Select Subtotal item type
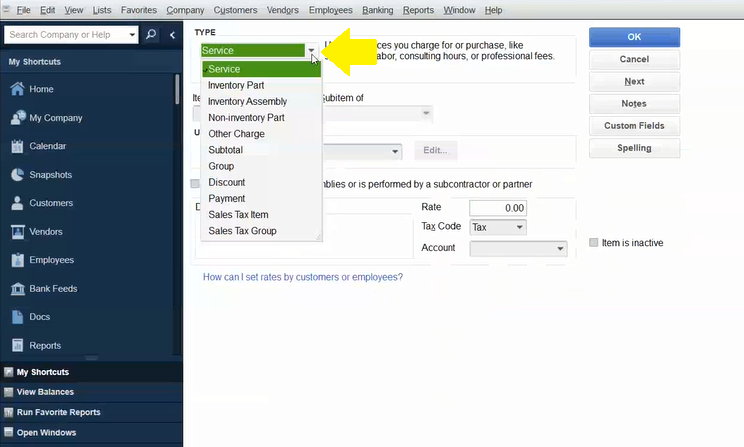Screen dimensions: 744x447 (x=261, y=150)
